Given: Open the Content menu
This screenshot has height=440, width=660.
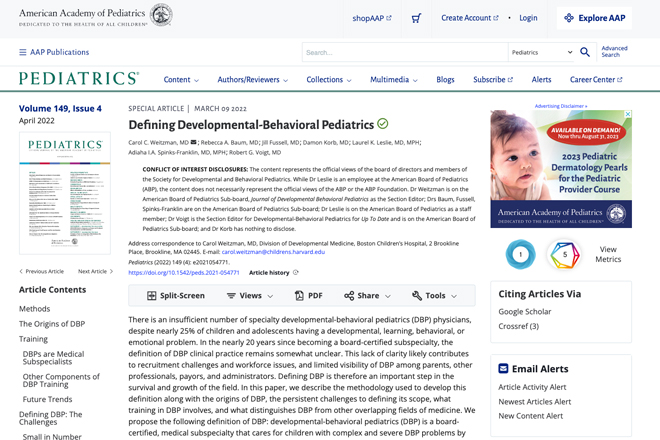Looking at the screenshot, I should pyautogui.click(x=181, y=80).
